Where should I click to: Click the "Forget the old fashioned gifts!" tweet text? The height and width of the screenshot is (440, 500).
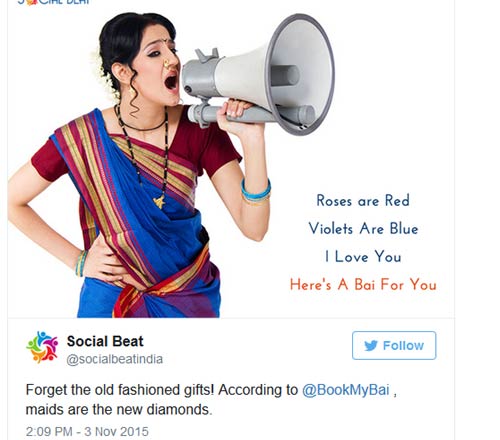[120, 390]
